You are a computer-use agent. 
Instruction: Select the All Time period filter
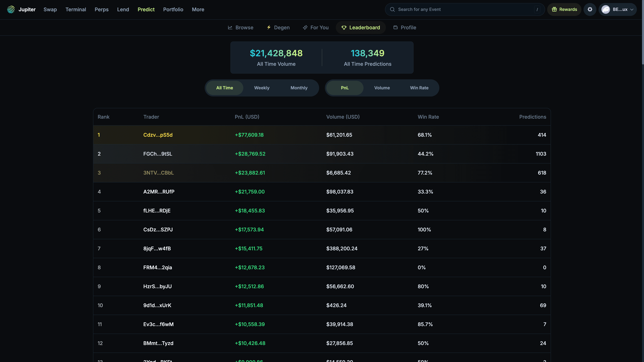click(x=225, y=88)
